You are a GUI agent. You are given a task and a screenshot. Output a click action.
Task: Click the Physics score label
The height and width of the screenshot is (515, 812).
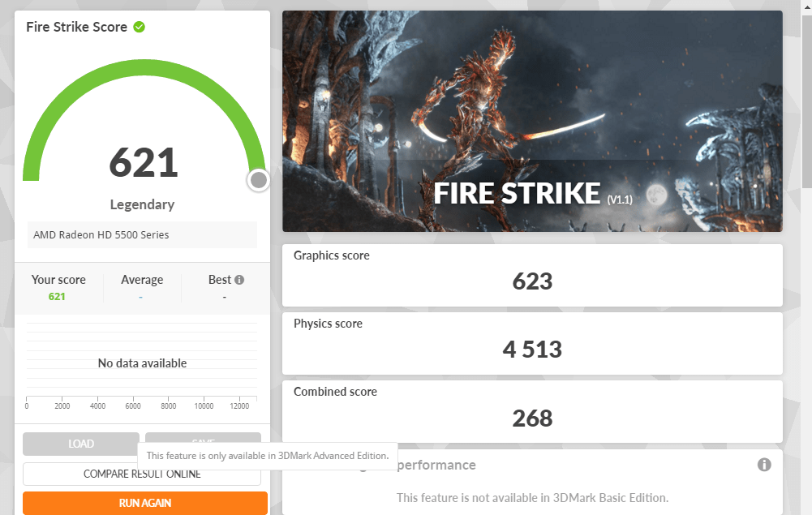(x=328, y=324)
